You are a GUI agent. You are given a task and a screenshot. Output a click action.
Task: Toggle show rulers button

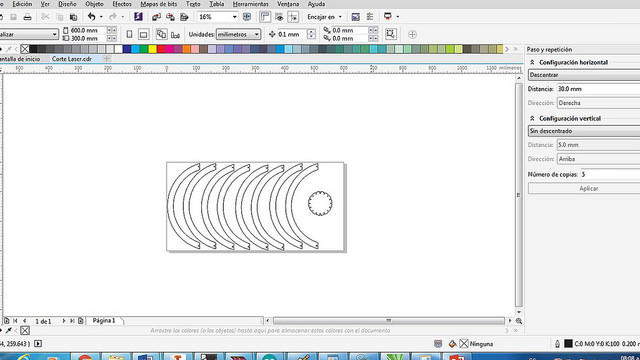(x=265, y=17)
